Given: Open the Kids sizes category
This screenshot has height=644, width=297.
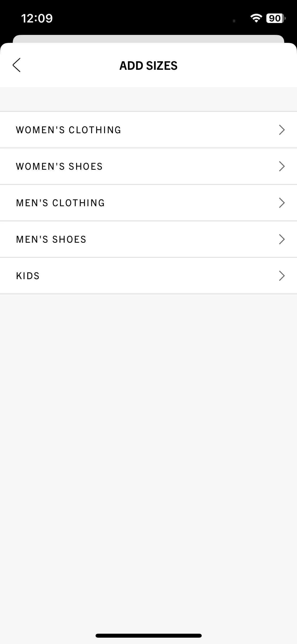Looking at the screenshot, I should (148, 276).
